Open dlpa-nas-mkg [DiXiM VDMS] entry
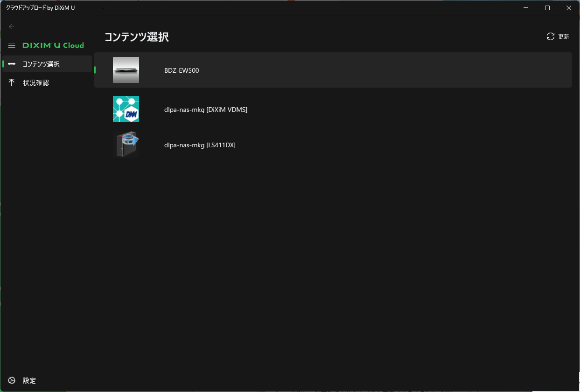This screenshot has height=392, width=580. pos(333,110)
